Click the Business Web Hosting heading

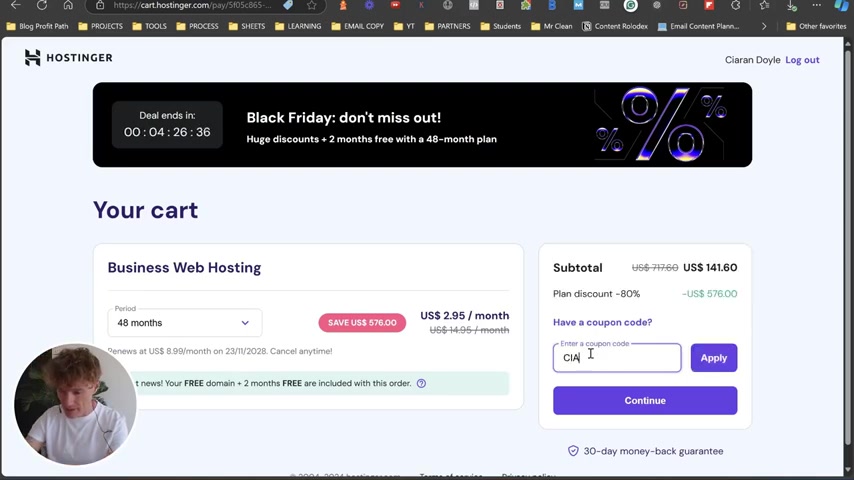[x=184, y=268]
